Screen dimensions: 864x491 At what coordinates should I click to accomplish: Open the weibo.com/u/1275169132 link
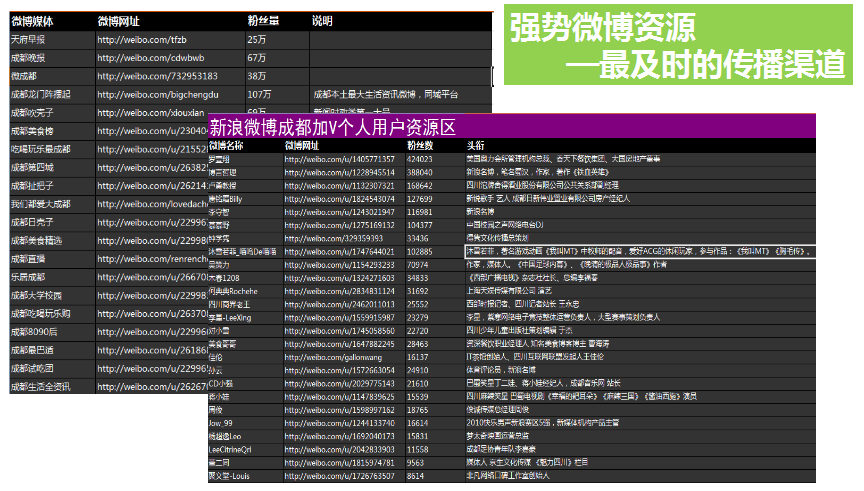pyautogui.click(x=339, y=225)
